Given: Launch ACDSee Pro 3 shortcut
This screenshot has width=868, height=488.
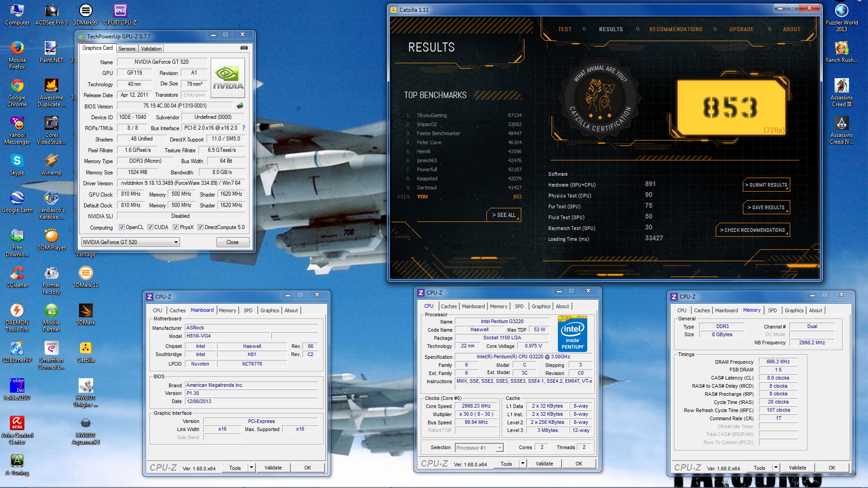Looking at the screenshot, I should point(52,14).
